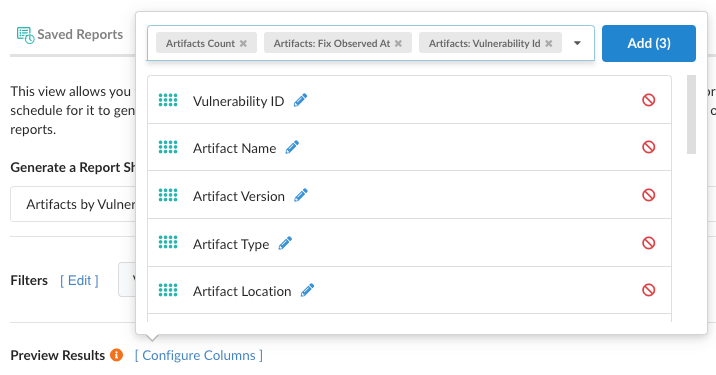Screen dimensions: 716x375
Task: Select the Artifact Location row label
Action: [242, 291]
